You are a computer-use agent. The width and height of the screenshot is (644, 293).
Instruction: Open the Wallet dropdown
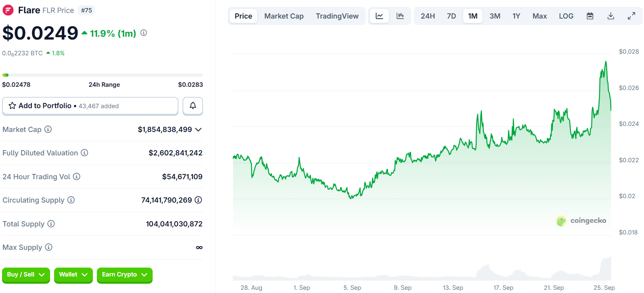73,275
